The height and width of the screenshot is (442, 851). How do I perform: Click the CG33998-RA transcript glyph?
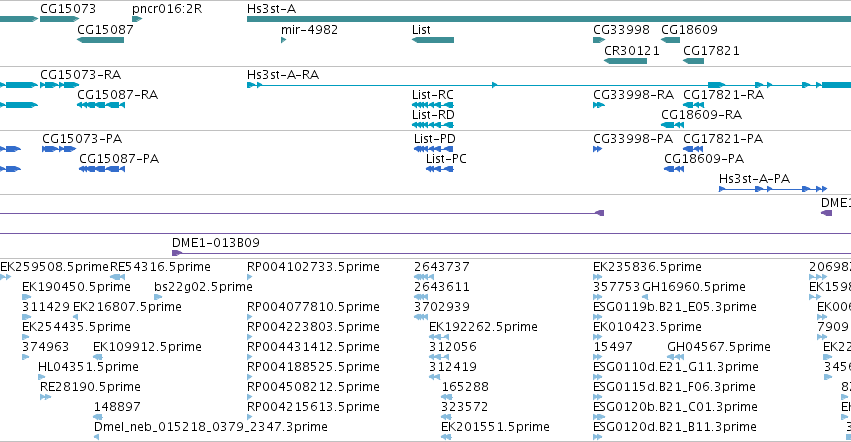click(x=599, y=105)
